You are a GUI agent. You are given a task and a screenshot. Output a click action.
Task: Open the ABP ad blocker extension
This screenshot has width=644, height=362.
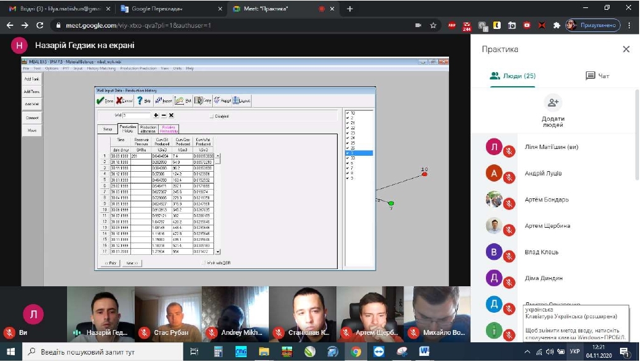pyautogui.click(x=452, y=25)
